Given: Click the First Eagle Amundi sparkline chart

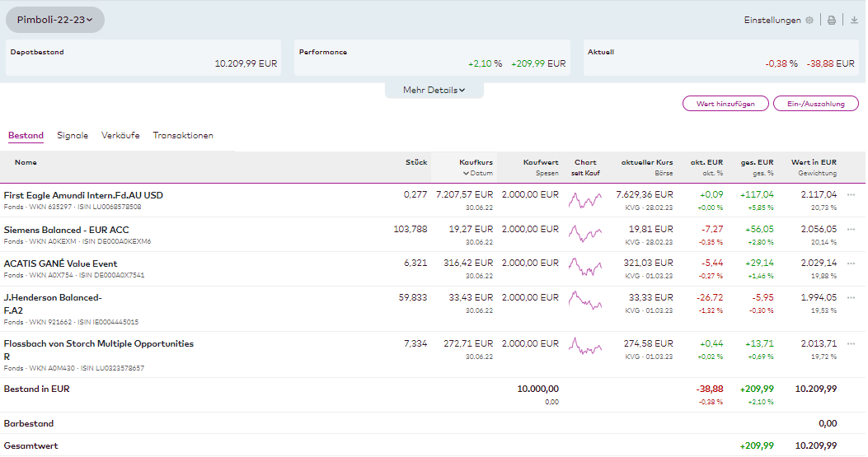Looking at the screenshot, I should 585,200.
